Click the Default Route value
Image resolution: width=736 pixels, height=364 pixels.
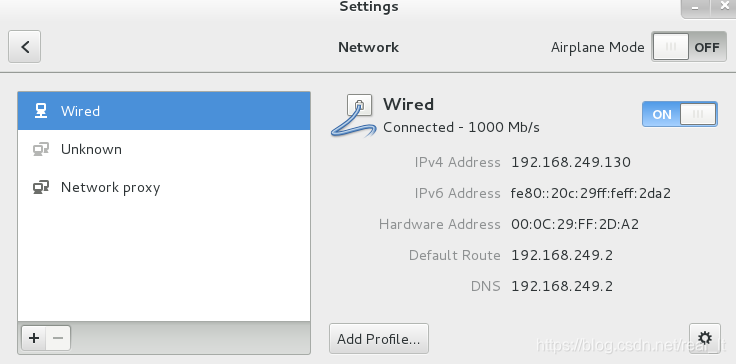pos(562,256)
